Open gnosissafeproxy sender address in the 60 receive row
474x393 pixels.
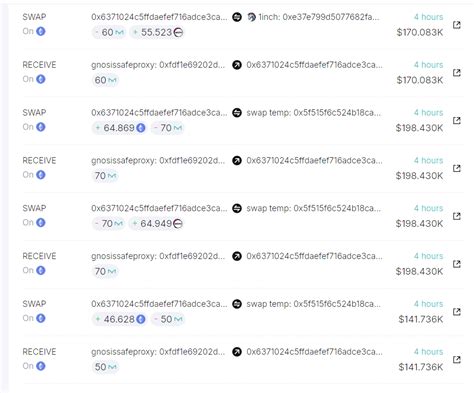pyautogui.click(x=158, y=65)
